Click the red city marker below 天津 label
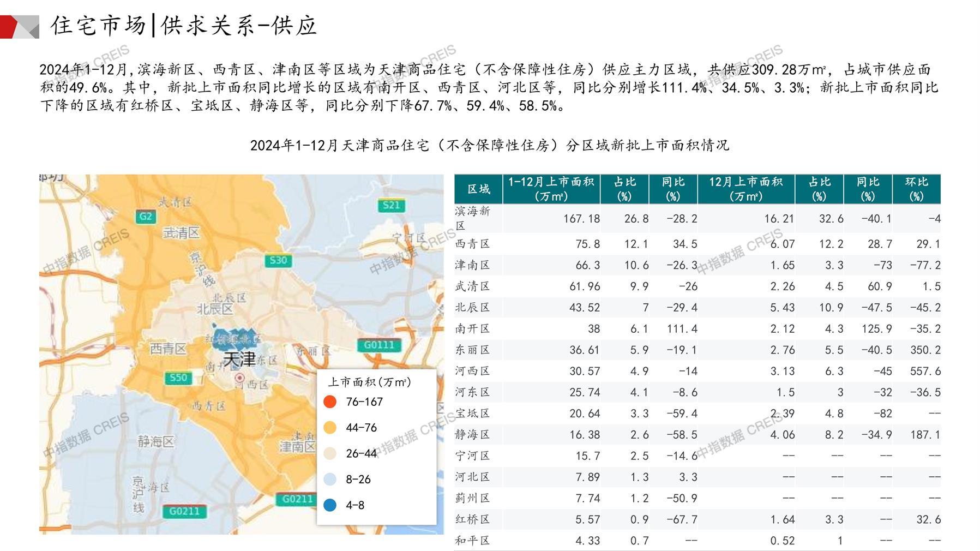The height and width of the screenshot is (551, 980). coord(239,378)
